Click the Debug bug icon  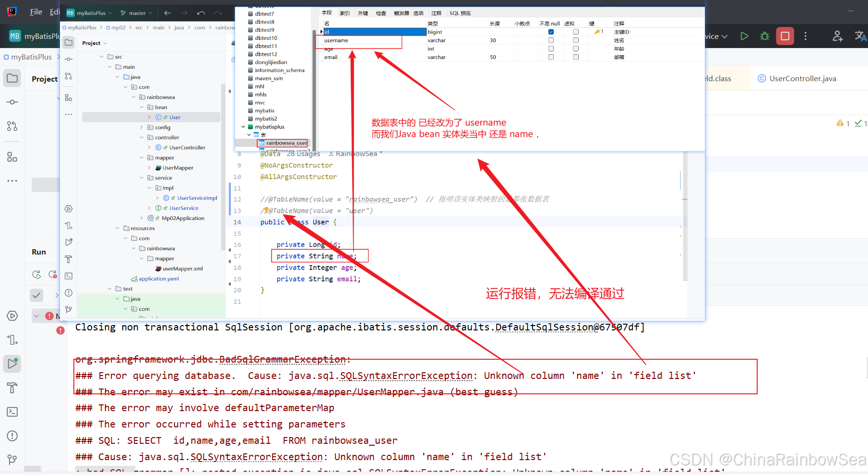pyautogui.click(x=765, y=36)
